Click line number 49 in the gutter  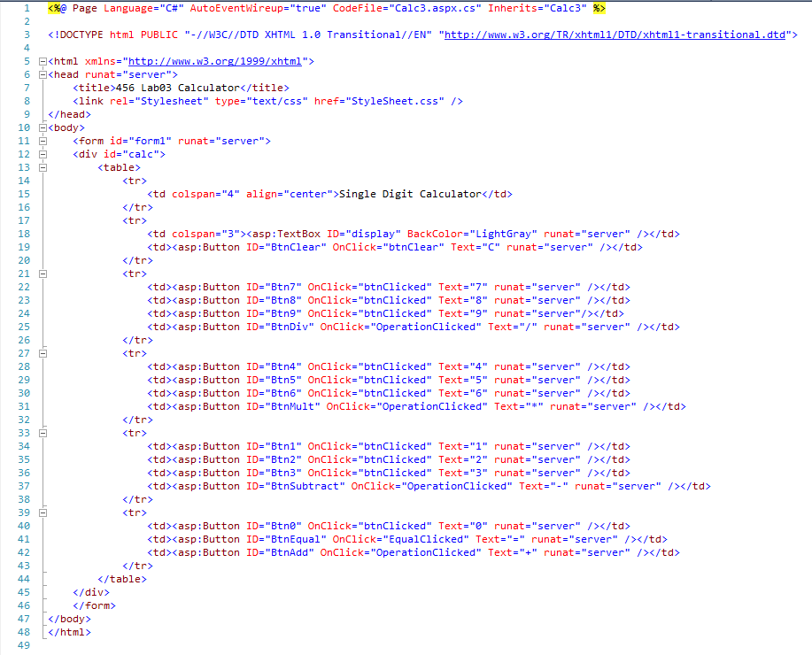click(24, 645)
